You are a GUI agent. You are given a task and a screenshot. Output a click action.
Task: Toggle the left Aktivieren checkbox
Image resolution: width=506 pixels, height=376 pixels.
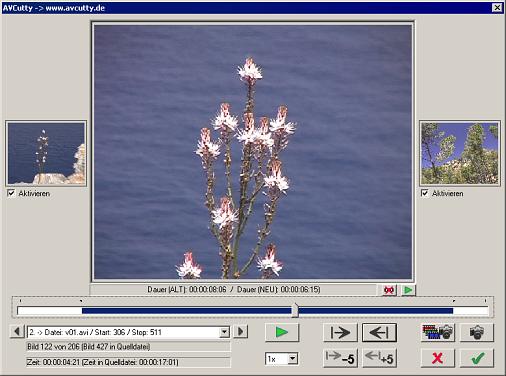11,193
